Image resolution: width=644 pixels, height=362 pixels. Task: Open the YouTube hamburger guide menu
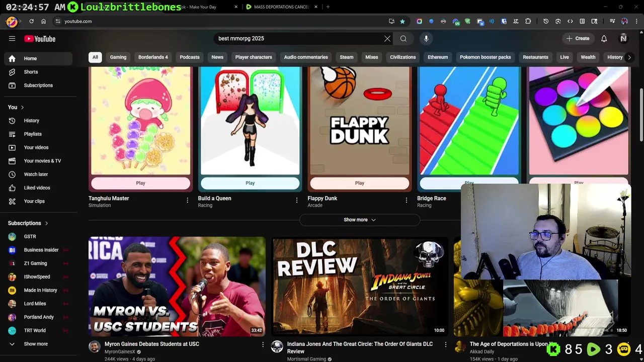coord(12,39)
